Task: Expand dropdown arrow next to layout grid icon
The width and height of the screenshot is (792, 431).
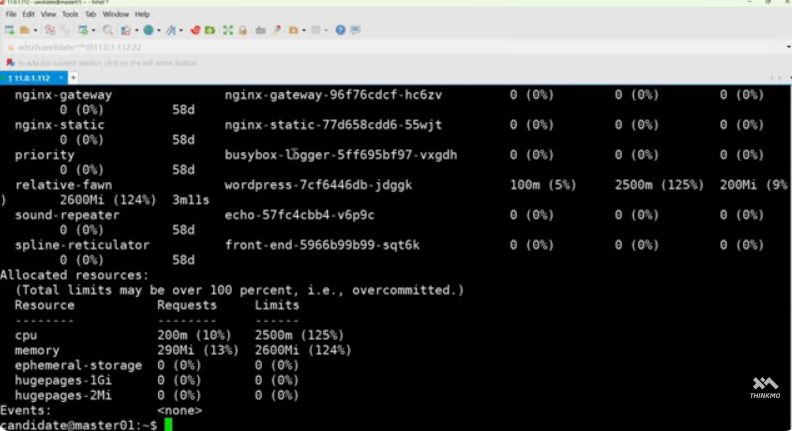Action: [x=328, y=31]
